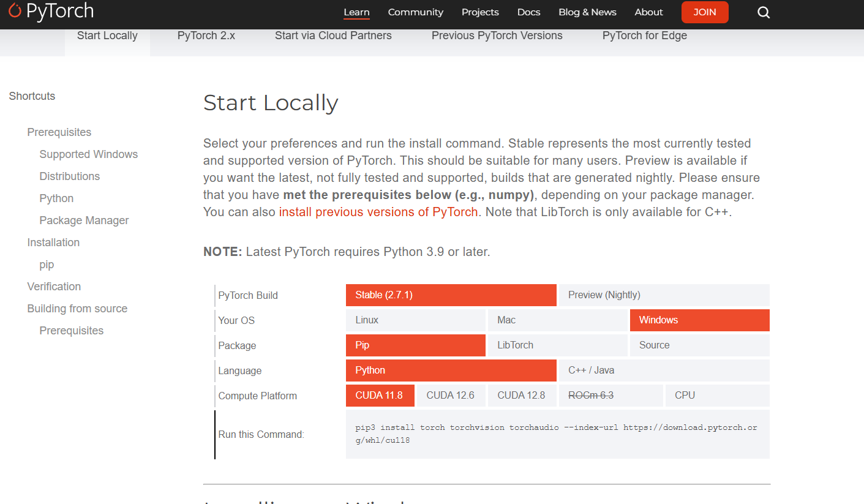Go to Package Manager shortcut

pyautogui.click(x=85, y=220)
